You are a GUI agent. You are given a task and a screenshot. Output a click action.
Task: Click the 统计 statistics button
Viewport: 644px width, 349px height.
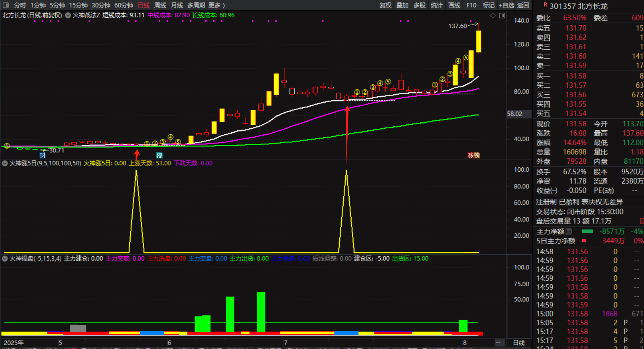(x=437, y=5)
